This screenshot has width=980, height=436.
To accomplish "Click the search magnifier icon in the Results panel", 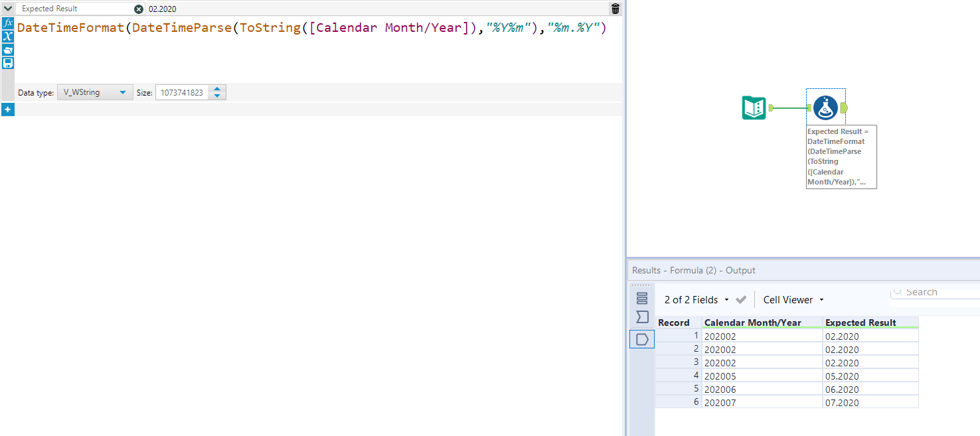I will 898,292.
